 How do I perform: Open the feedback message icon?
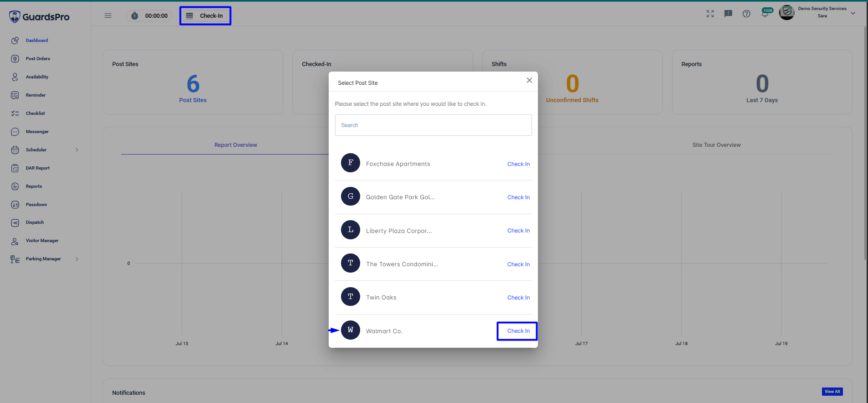click(728, 14)
